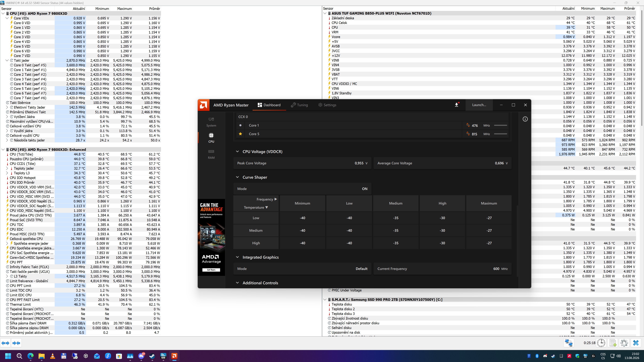The height and width of the screenshot is (362, 644).
Task: Collapse the Takt jader tree node
Action: pyautogui.click(x=7, y=61)
